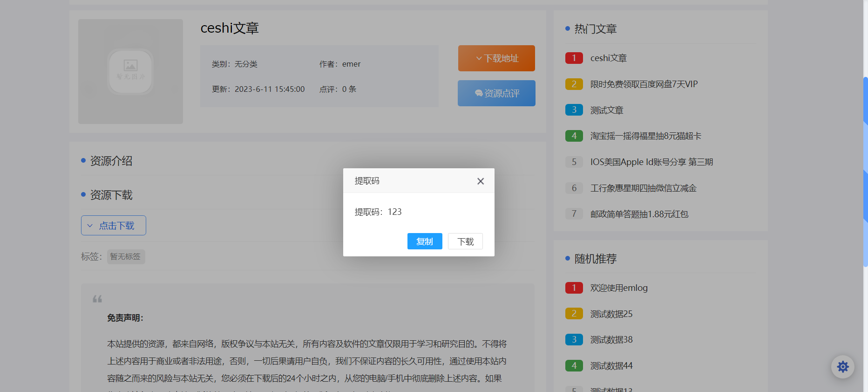Screen dimensions: 868x392
Task: Open 欢迎使用emlog recommended article
Action: (x=619, y=288)
